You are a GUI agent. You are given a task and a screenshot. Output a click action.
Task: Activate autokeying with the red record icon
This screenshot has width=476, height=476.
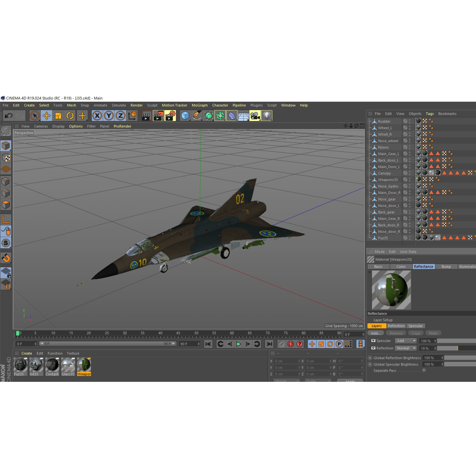291,344
